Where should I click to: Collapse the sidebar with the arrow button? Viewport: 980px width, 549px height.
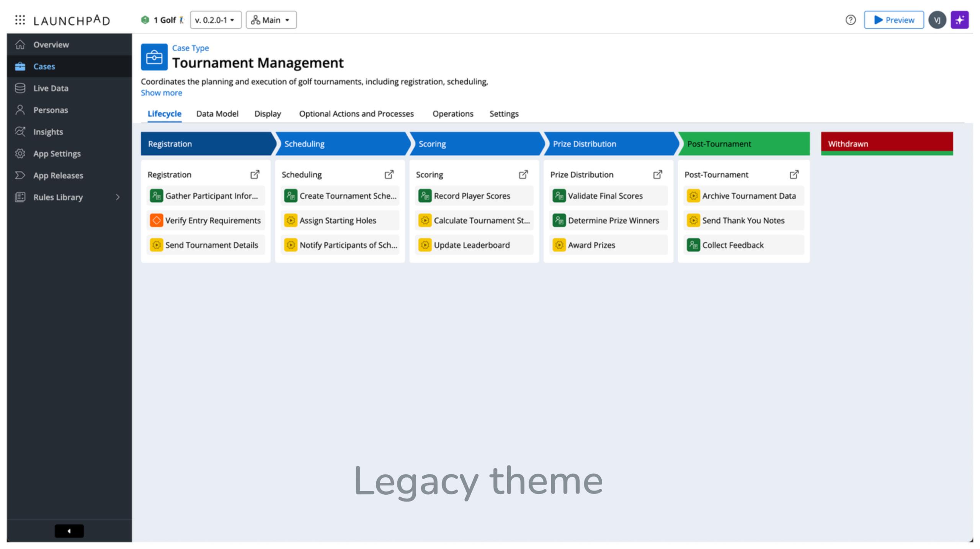pyautogui.click(x=69, y=531)
